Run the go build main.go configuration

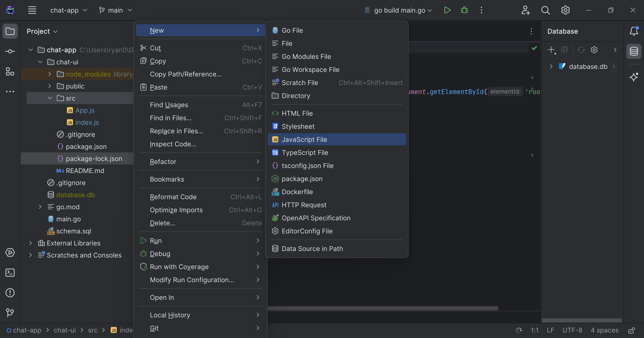(447, 10)
